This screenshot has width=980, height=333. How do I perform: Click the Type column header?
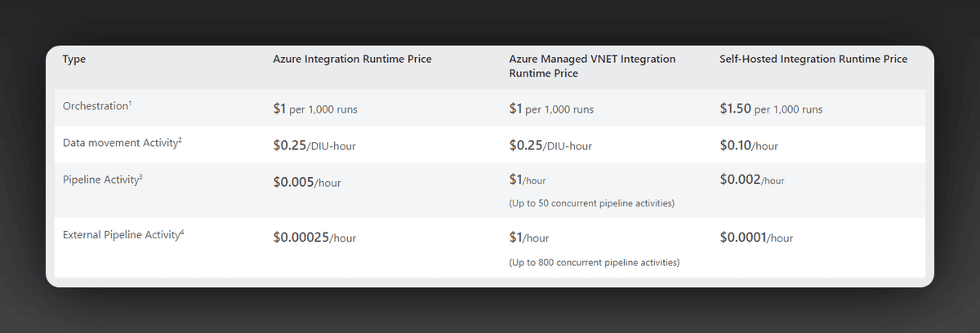coord(74,59)
